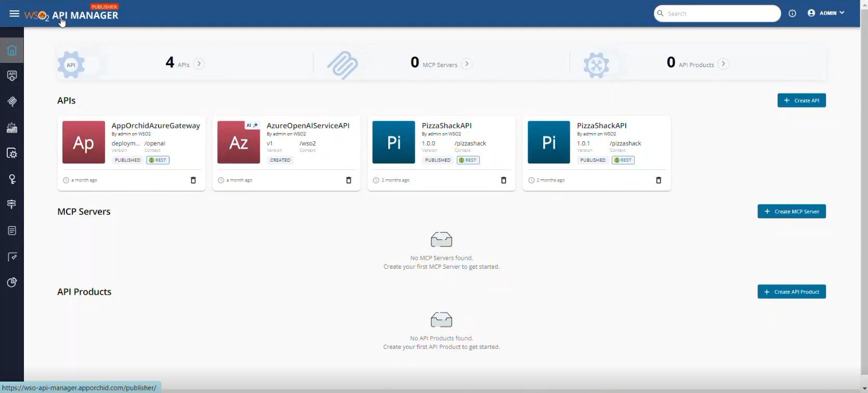This screenshot has height=393, width=868.
Task: Delete PizzaShackAPI version 1.0.1
Action: pyautogui.click(x=659, y=180)
